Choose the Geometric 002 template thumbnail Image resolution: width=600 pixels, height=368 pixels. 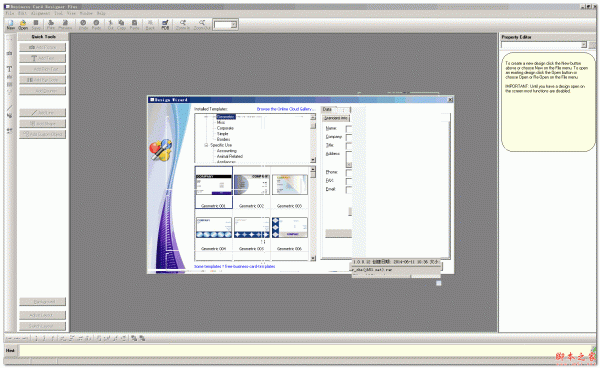coord(251,185)
